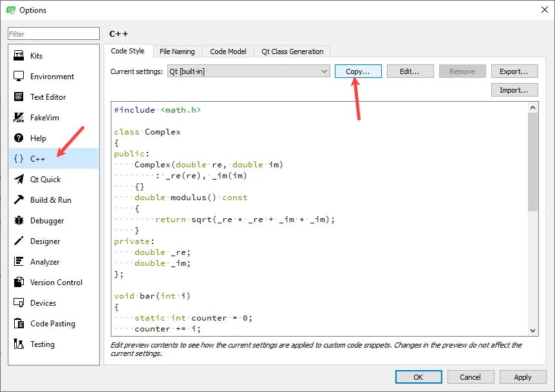Open the Qt Class Generation tab
Viewport: 555px width, 392px height.
(x=292, y=51)
